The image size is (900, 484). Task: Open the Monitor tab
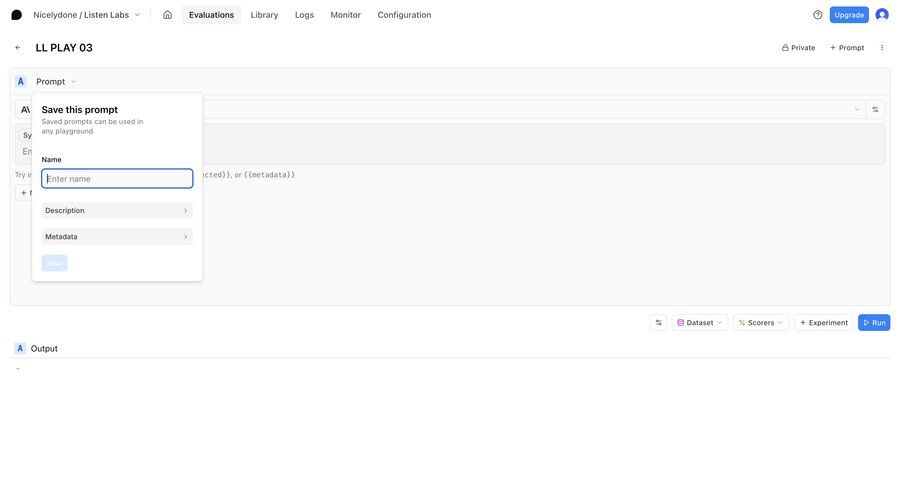pos(346,15)
